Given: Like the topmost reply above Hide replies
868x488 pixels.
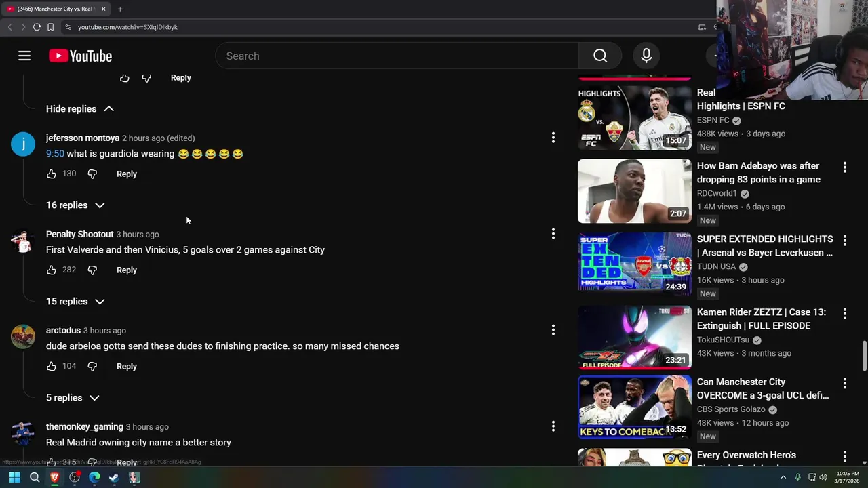Looking at the screenshot, I should pyautogui.click(x=125, y=78).
